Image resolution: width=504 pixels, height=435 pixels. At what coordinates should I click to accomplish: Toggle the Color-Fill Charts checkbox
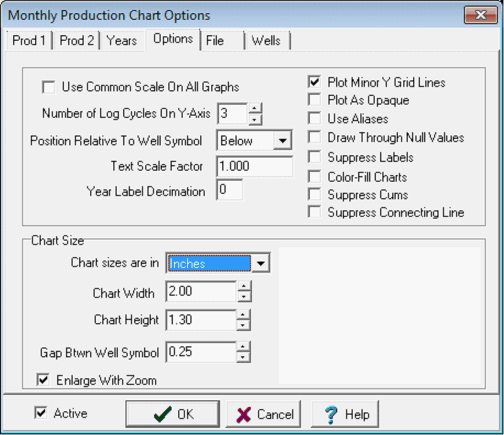tap(314, 177)
